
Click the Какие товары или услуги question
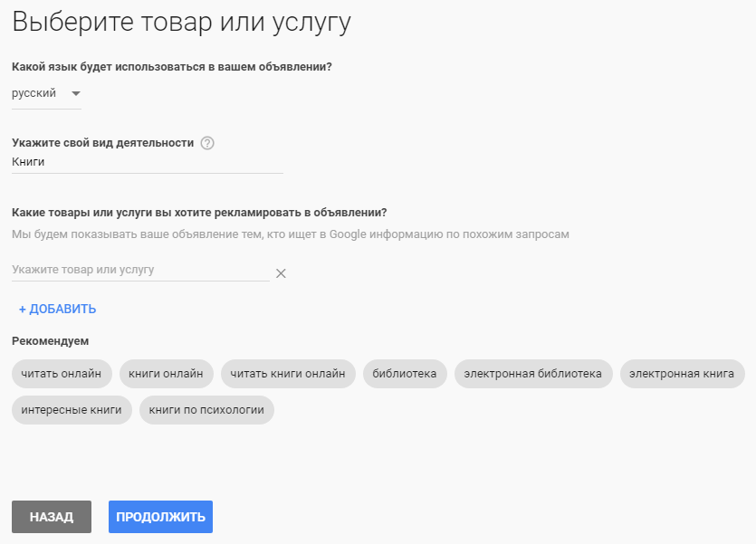pos(199,213)
